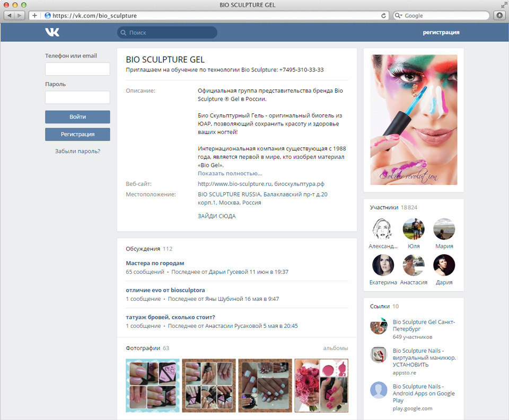Click author name "Анастасии Русаковой"
Screen dimensions: 509x420
click(233, 326)
